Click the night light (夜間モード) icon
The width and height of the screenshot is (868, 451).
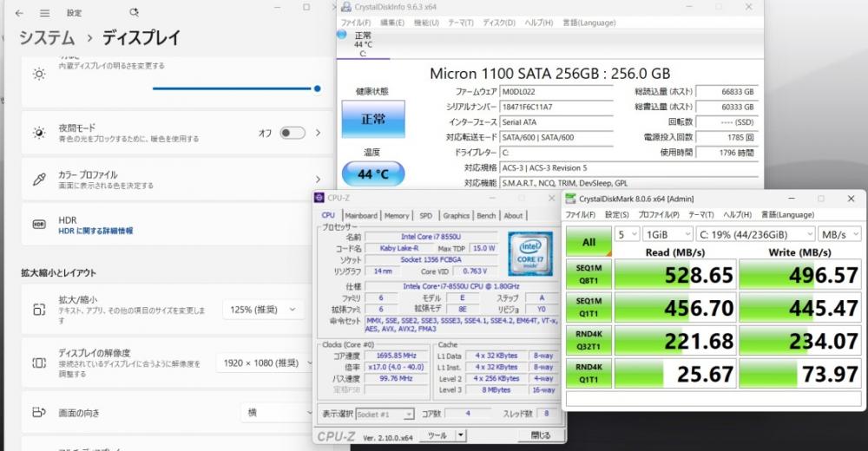coord(39,133)
